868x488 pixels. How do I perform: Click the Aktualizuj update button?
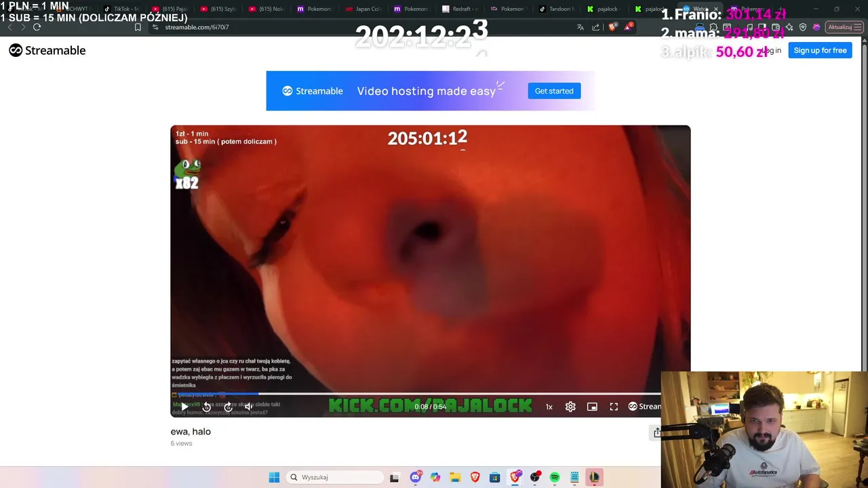coord(844,27)
